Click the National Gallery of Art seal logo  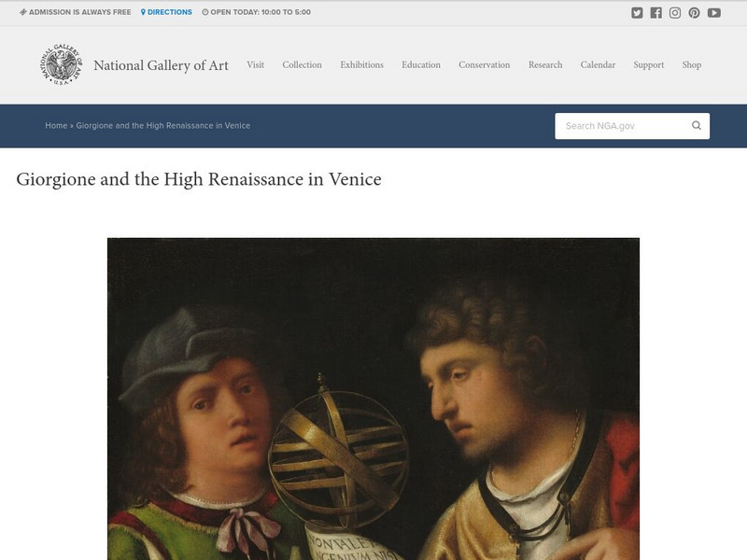[x=61, y=64]
